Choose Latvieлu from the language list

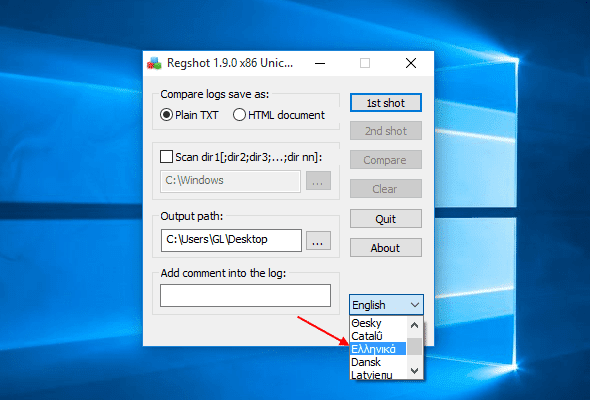pyautogui.click(x=378, y=374)
